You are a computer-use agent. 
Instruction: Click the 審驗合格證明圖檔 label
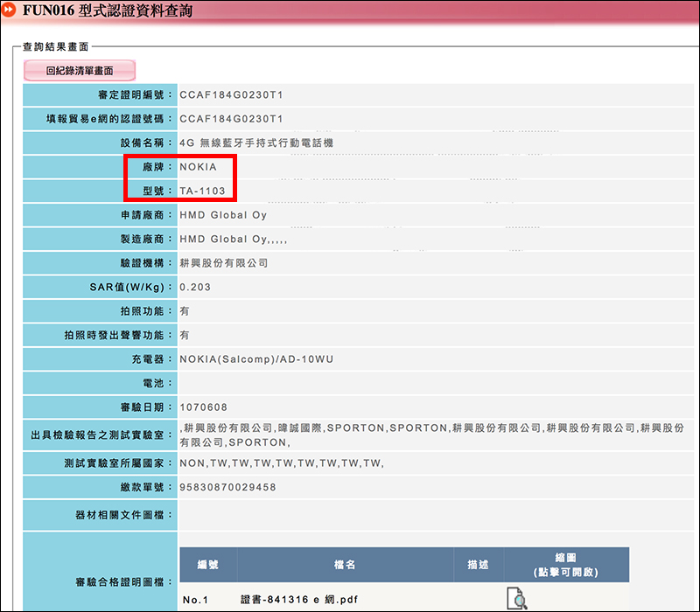[123, 582]
